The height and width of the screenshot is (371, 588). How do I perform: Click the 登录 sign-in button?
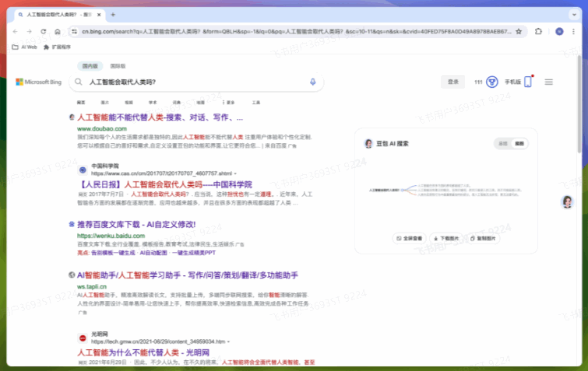[452, 82]
